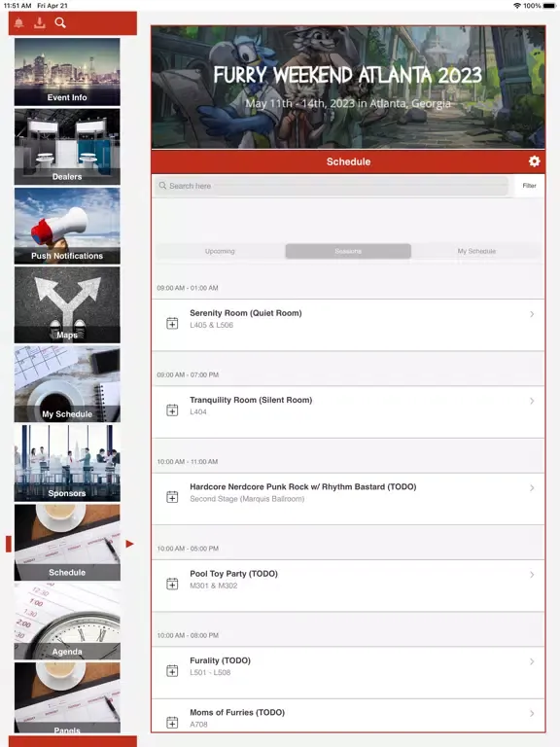560x747 pixels.
Task: Expand Furality details chevron
Action: point(532,661)
